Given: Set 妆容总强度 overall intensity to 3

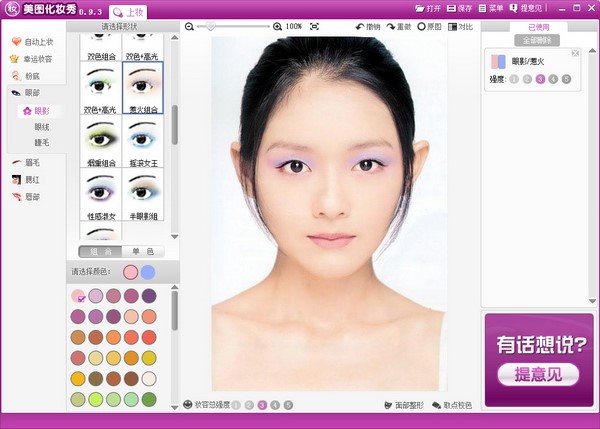Looking at the screenshot, I should pyautogui.click(x=262, y=405).
